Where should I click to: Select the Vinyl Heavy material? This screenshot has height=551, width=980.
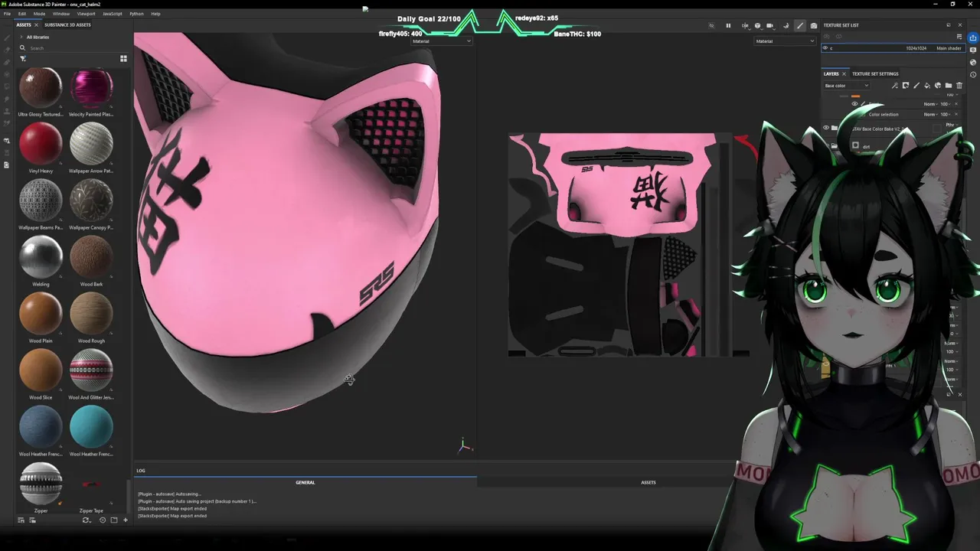tap(41, 145)
